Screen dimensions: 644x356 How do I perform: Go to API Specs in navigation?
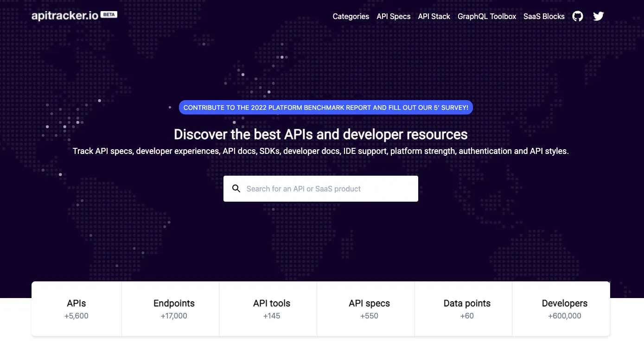[394, 16]
